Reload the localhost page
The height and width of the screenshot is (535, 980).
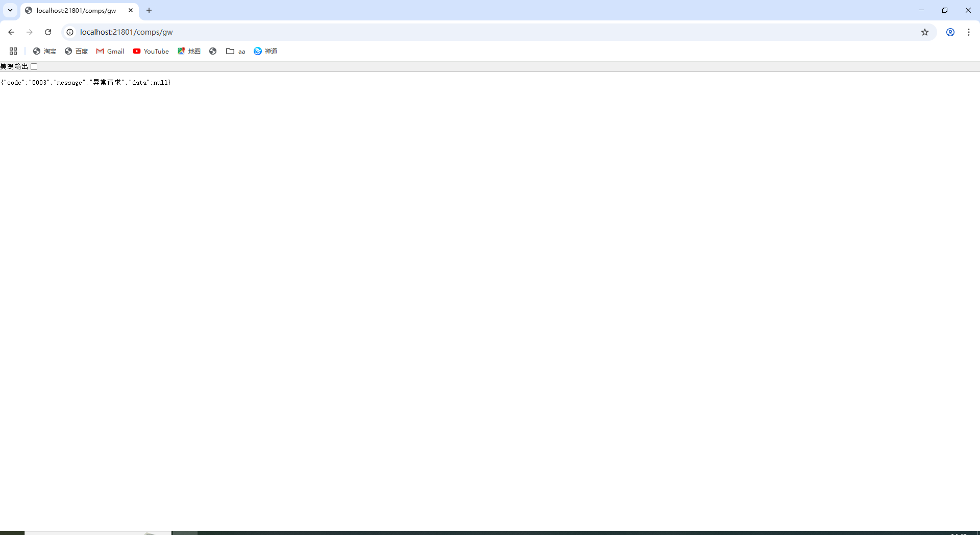pyautogui.click(x=48, y=32)
